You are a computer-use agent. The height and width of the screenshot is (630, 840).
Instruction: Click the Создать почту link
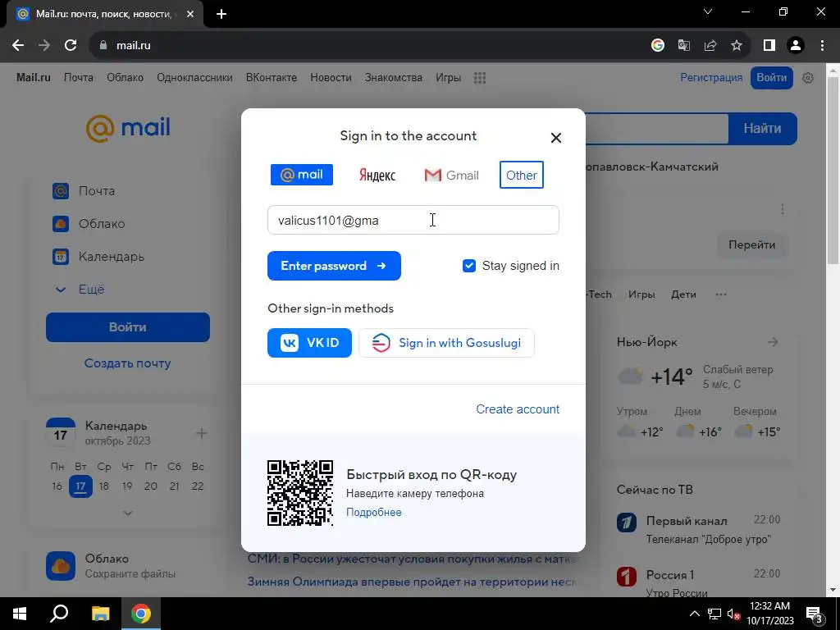pyautogui.click(x=127, y=363)
